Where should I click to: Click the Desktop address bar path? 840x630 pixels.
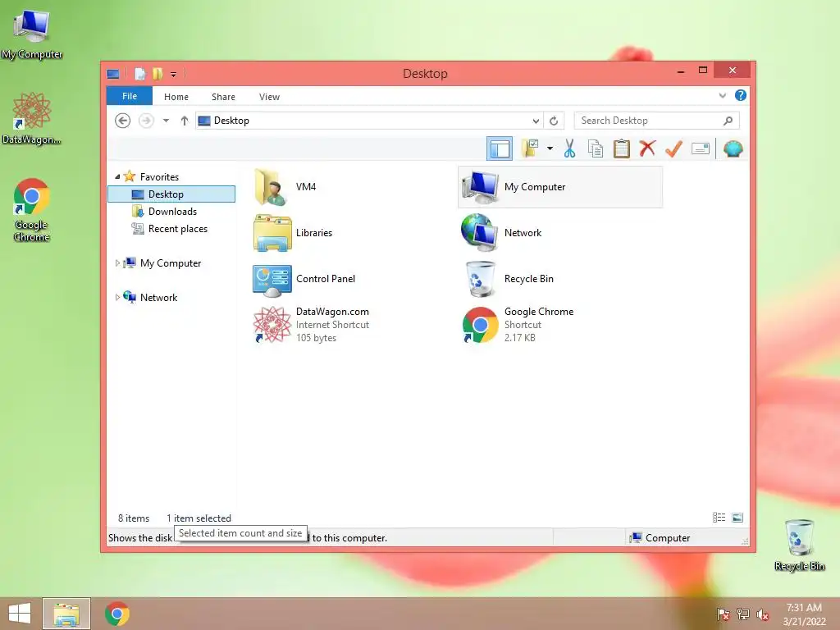pos(231,121)
